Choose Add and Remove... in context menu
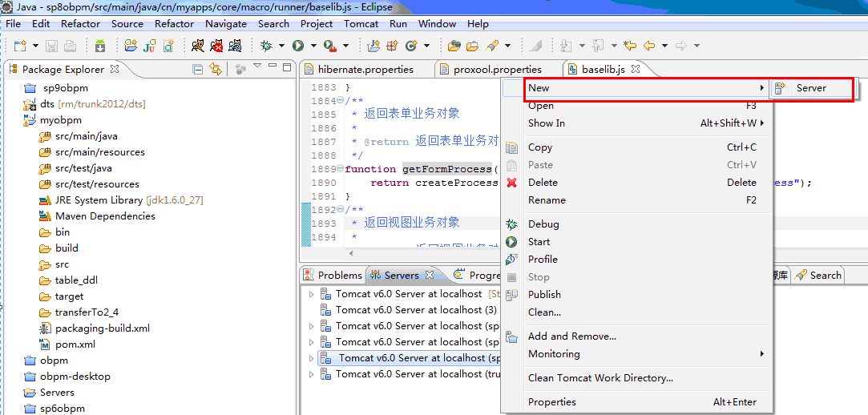The width and height of the screenshot is (868, 415). click(636, 336)
